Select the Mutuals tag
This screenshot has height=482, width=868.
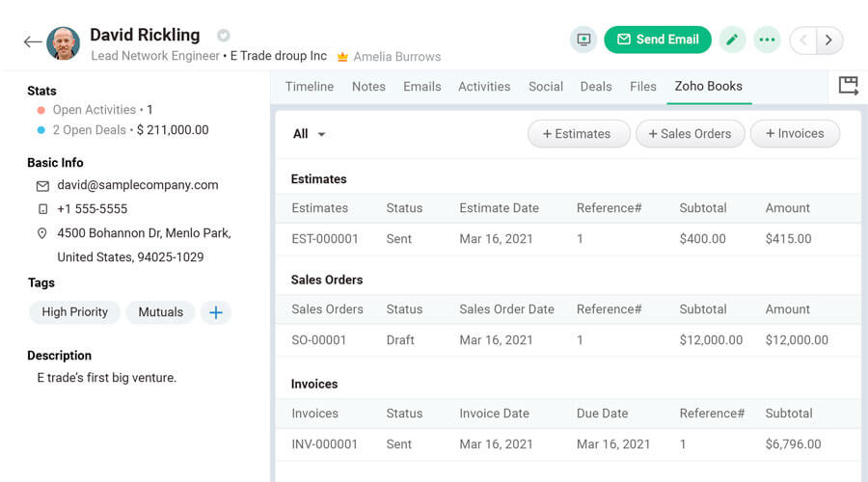[x=160, y=312]
